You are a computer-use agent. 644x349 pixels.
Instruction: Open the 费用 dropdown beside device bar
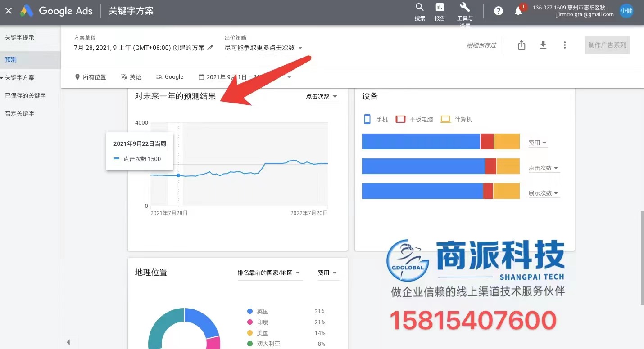click(x=538, y=143)
